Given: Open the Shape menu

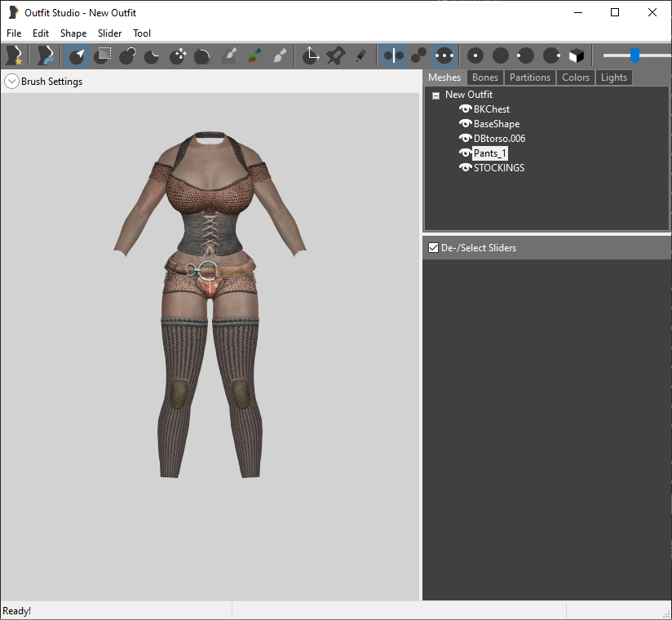Looking at the screenshot, I should pos(73,33).
